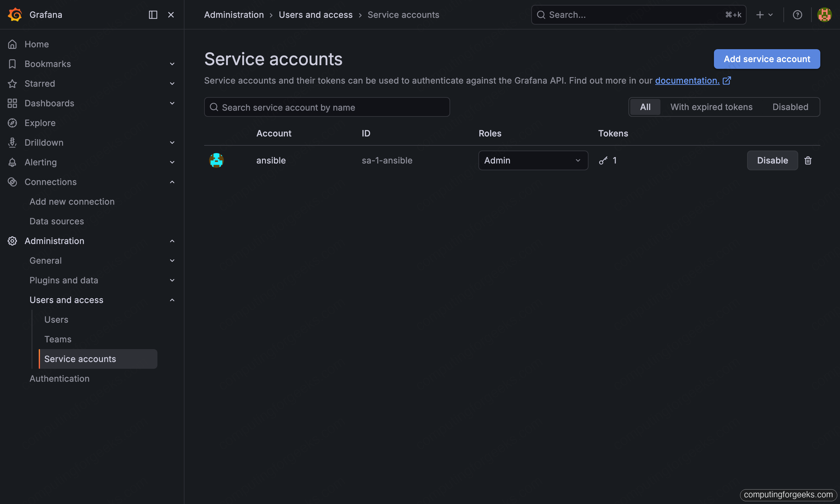Focus Search service account by name field
This screenshot has width=840, height=504.
pyautogui.click(x=327, y=107)
